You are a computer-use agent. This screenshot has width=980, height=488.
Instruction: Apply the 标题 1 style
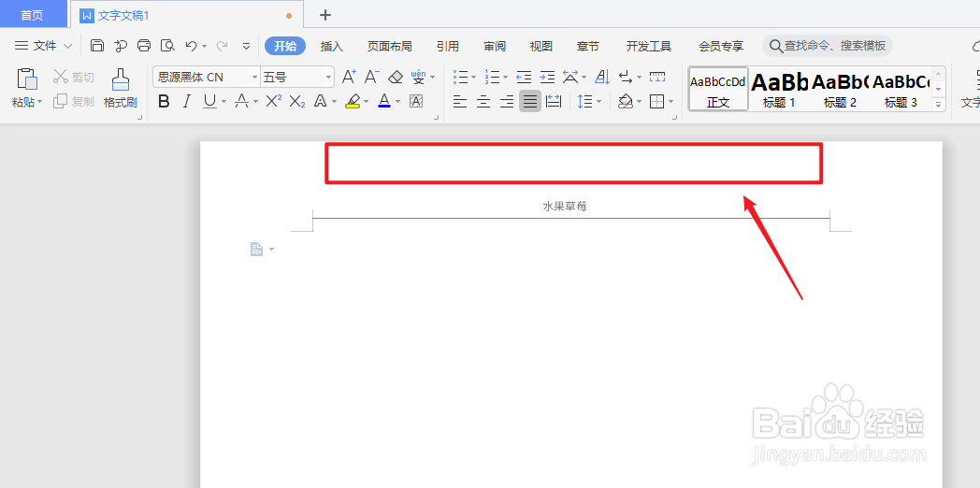click(x=779, y=90)
